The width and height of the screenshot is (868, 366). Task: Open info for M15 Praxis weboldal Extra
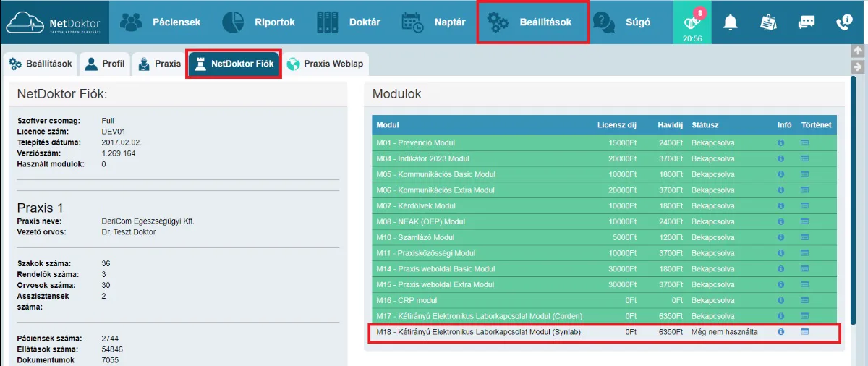pos(781,284)
